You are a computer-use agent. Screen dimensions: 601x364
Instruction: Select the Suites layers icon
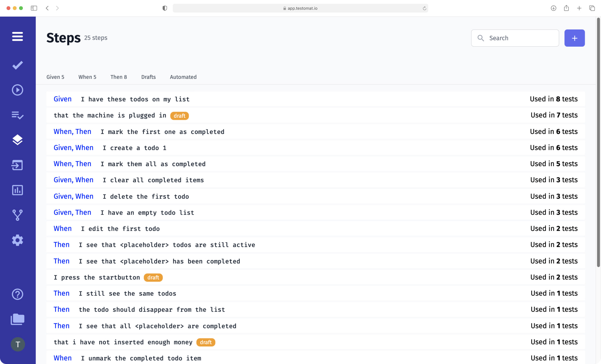17,140
